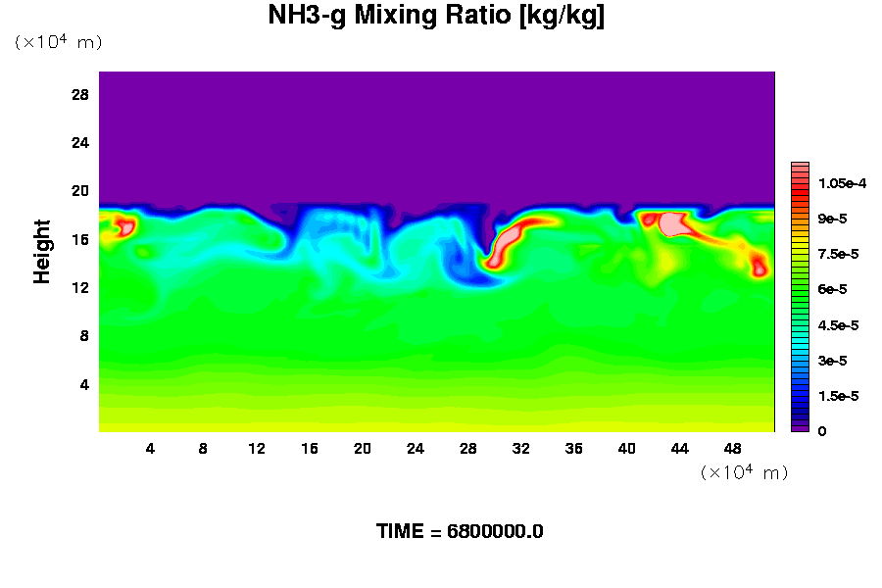Image resolution: width=882 pixels, height=588 pixels.
Task: Click the 0 label on the colorbar
Action: pyautogui.click(x=821, y=431)
